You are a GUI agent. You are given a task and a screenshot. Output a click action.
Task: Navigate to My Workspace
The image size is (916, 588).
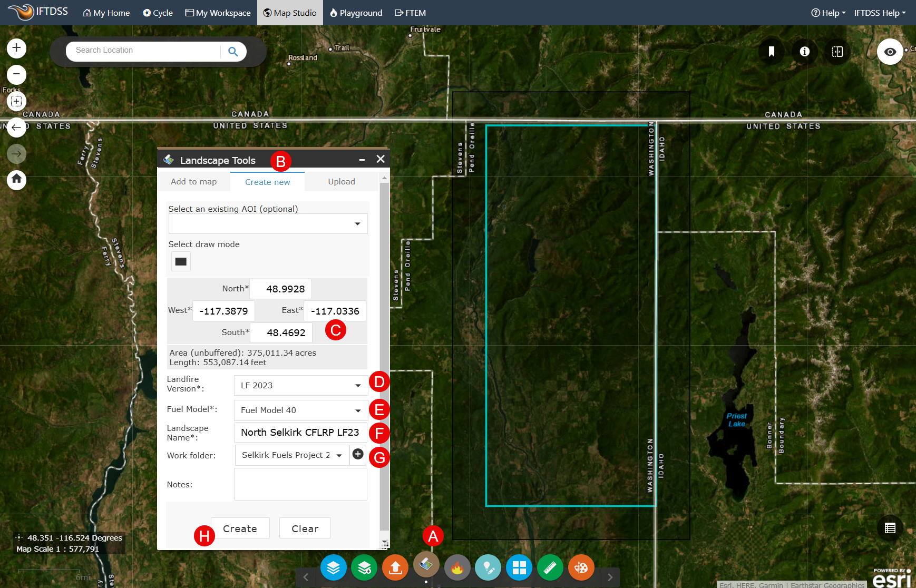click(x=218, y=13)
